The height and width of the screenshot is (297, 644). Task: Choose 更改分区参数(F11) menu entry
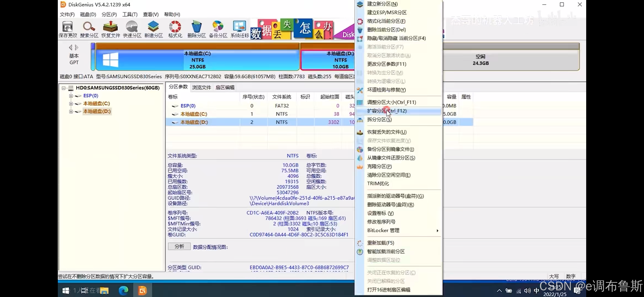(398, 64)
